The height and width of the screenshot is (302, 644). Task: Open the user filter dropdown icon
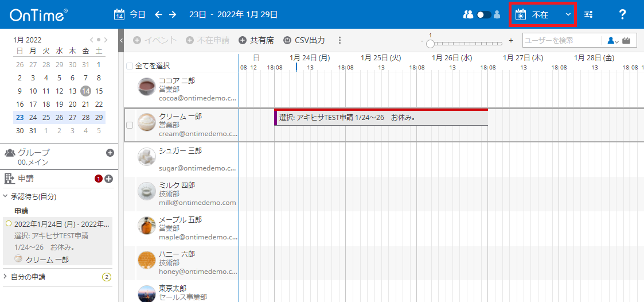coord(613,40)
